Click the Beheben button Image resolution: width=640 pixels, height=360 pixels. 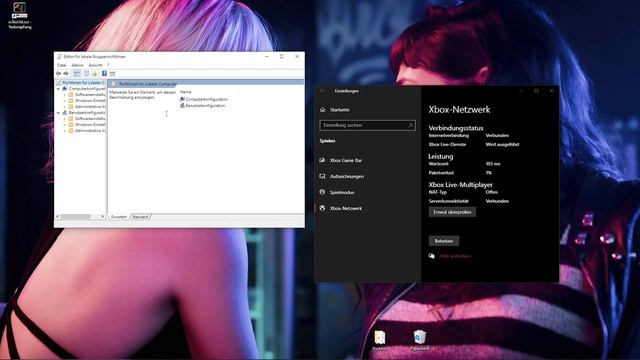pyautogui.click(x=444, y=241)
